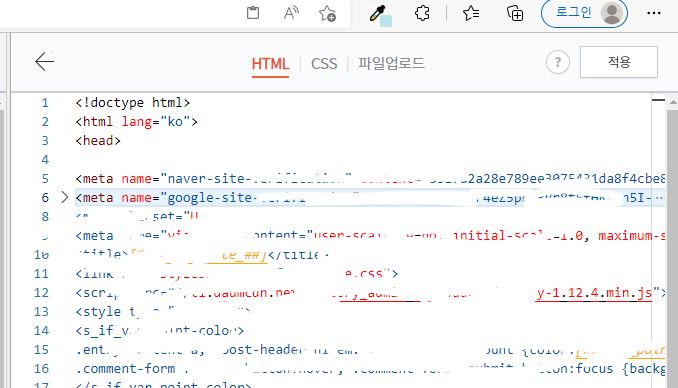This screenshot has height=388, width=678.
Task: Click the <!doctype html> line of code
Action: (x=133, y=103)
